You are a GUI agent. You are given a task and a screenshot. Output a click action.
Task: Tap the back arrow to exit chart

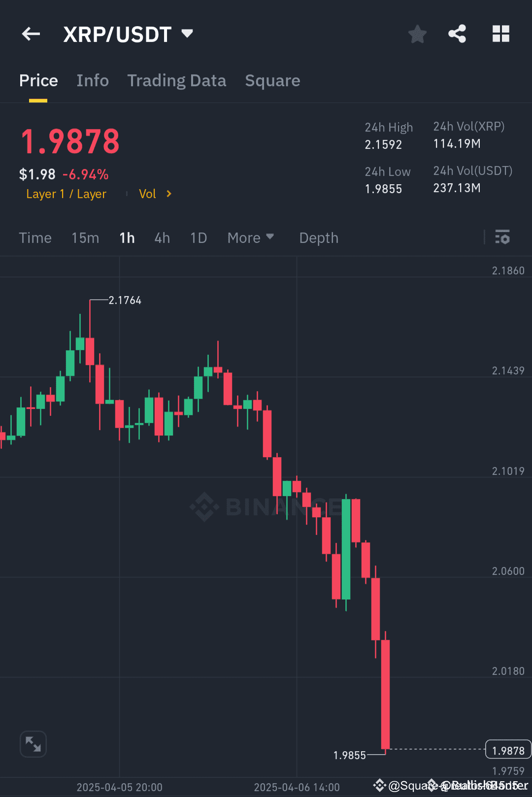click(31, 33)
